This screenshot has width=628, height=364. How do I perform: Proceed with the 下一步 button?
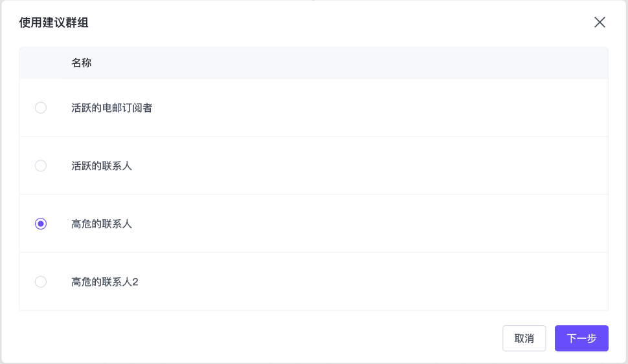(581, 338)
